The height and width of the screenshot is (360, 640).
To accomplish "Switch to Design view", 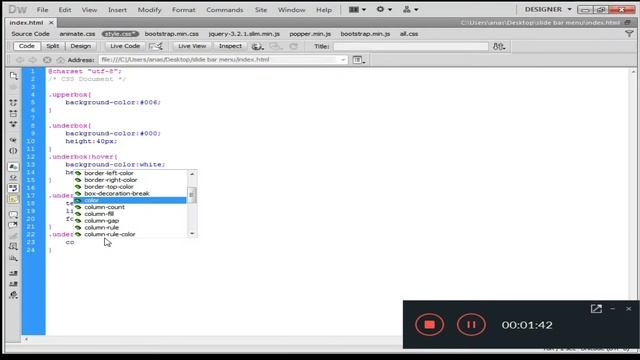I will click(x=80, y=46).
